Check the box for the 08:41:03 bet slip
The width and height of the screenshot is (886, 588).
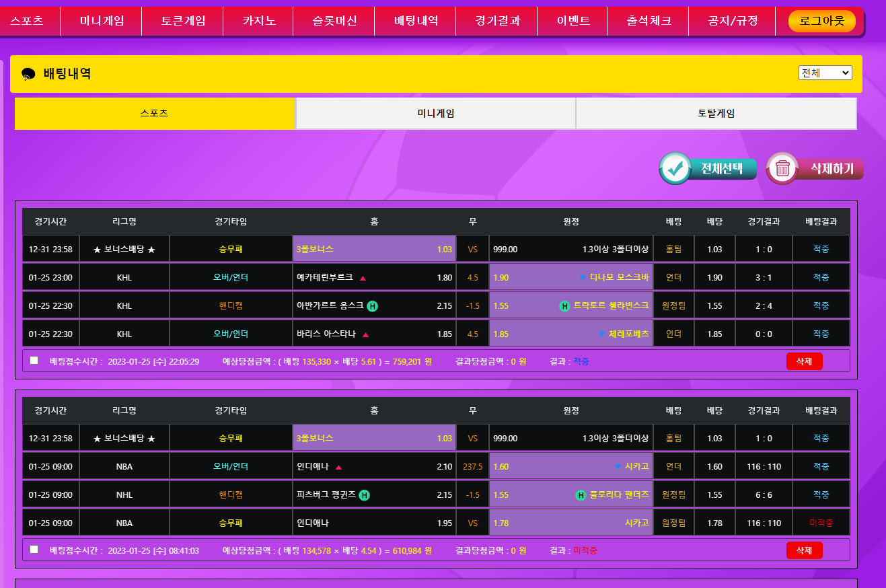[34, 550]
